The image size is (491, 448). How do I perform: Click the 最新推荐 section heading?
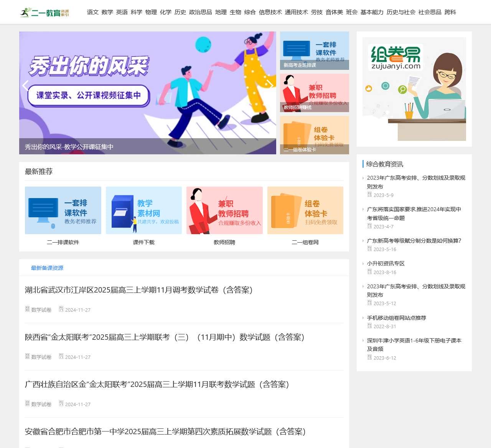tap(39, 172)
